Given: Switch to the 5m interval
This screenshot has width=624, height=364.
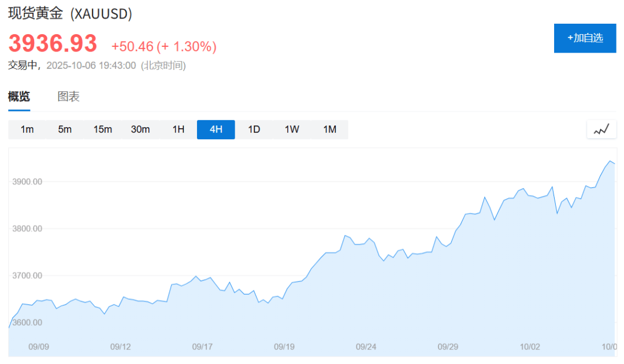Looking at the screenshot, I should (65, 129).
